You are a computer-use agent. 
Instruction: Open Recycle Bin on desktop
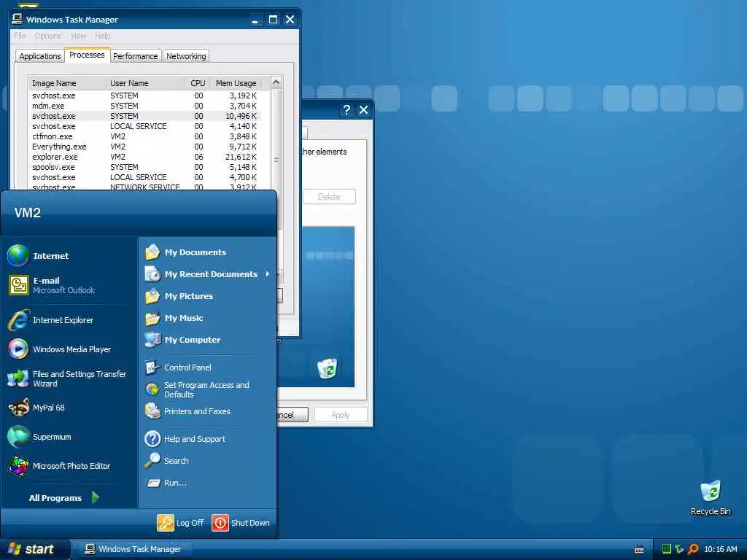pos(711,497)
